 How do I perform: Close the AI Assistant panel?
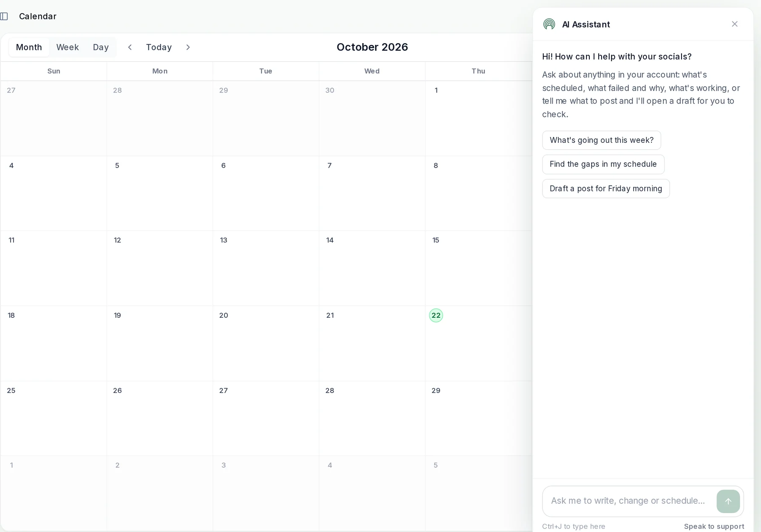pos(735,24)
